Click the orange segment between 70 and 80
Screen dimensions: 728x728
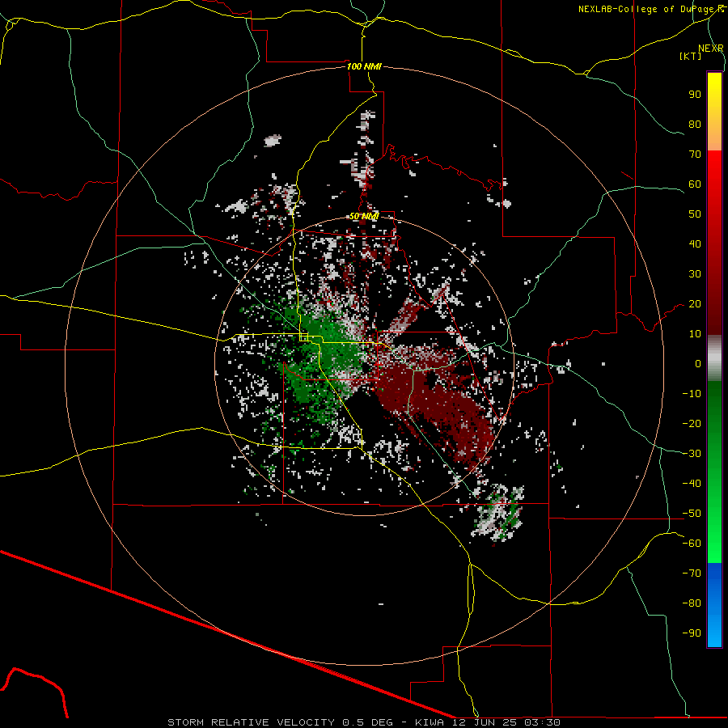(x=714, y=138)
